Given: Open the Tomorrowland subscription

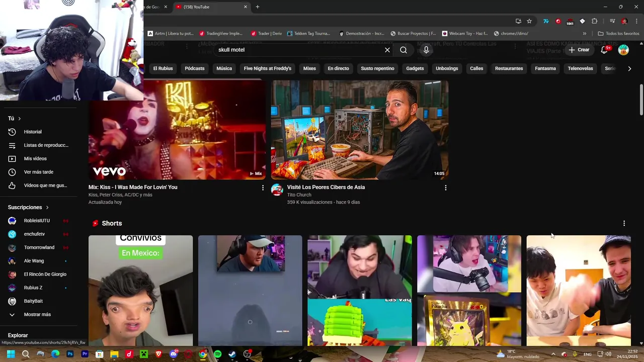Looking at the screenshot, I should tap(39, 247).
